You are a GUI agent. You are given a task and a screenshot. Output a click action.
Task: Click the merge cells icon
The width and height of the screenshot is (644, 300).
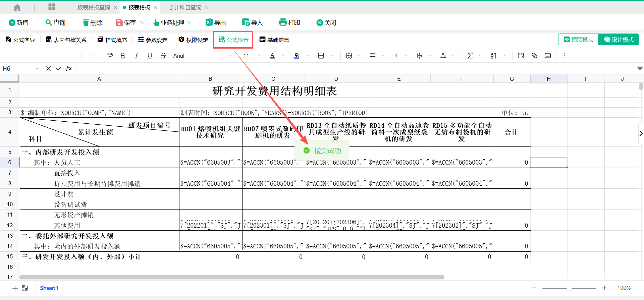tap(349, 56)
